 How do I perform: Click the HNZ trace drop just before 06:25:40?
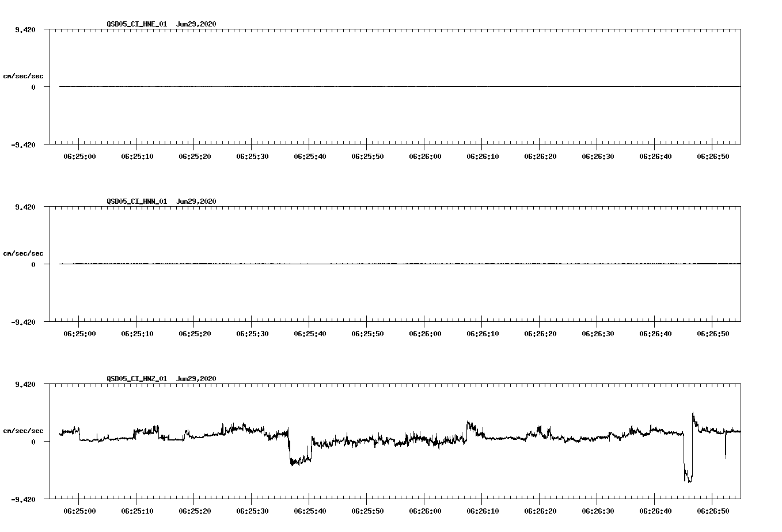click(300, 460)
